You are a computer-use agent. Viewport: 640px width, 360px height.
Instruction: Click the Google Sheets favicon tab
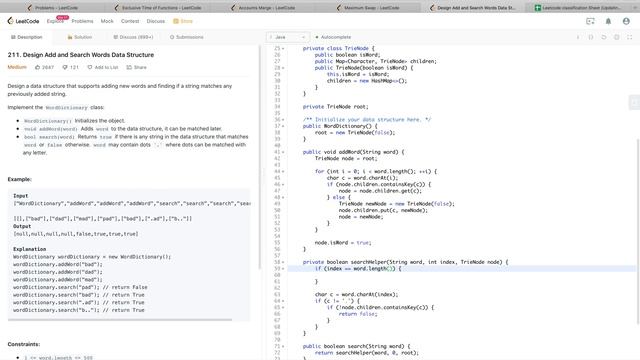(x=538, y=8)
